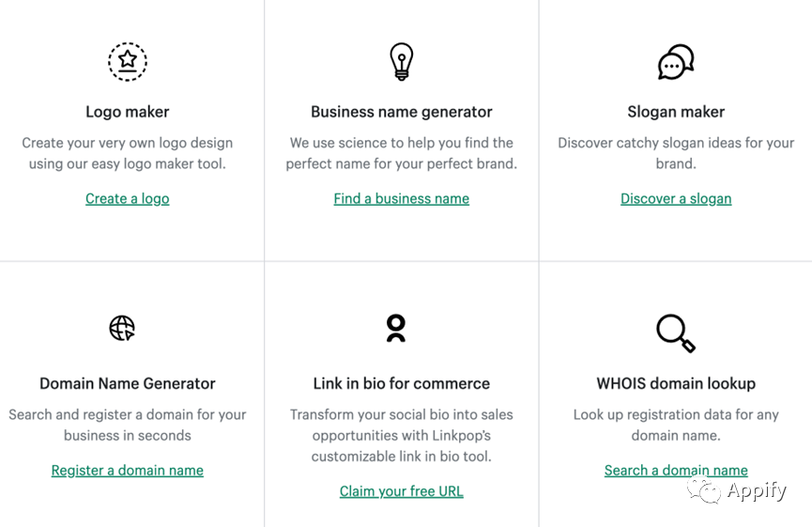This screenshot has width=812, height=527.
Task: Click the WHOIS magnifying glass icon
Action: pos(676,333)
